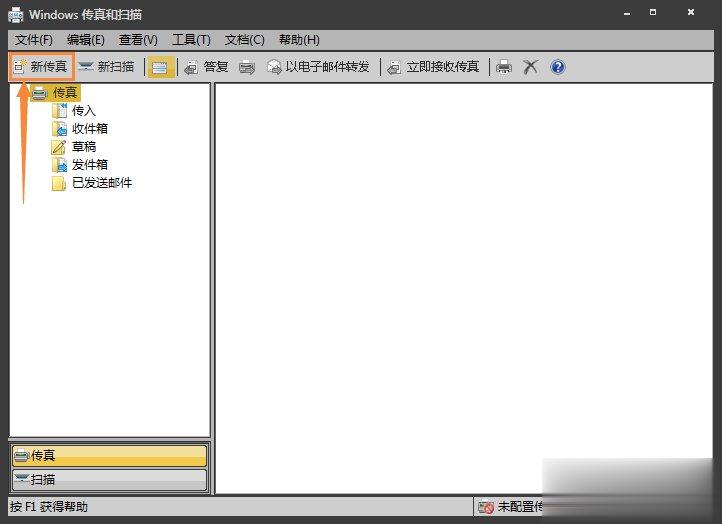Click the 已发送邮件 yellow folder icon
722x524 pixels.
coord(59,183)
